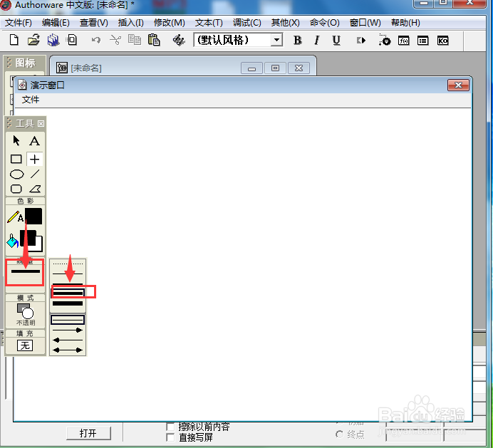Choose the thin line width
This screenshot has height=448, width=493.
click(68, 274)
